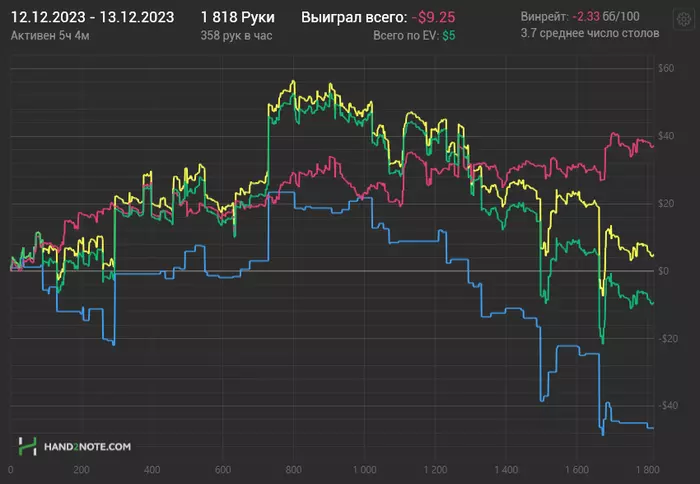Image resolution: width=700 pixels, height=484 pixels.
Task: Click the blue line's end point
Action: tap(653, 428)
